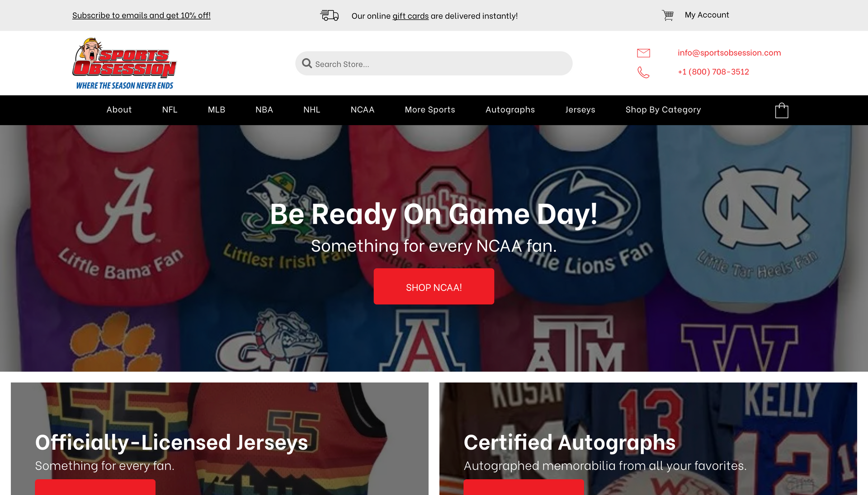Click the search magnifier icon
Screen dimensions: 868x495
[x=307, y=63]
